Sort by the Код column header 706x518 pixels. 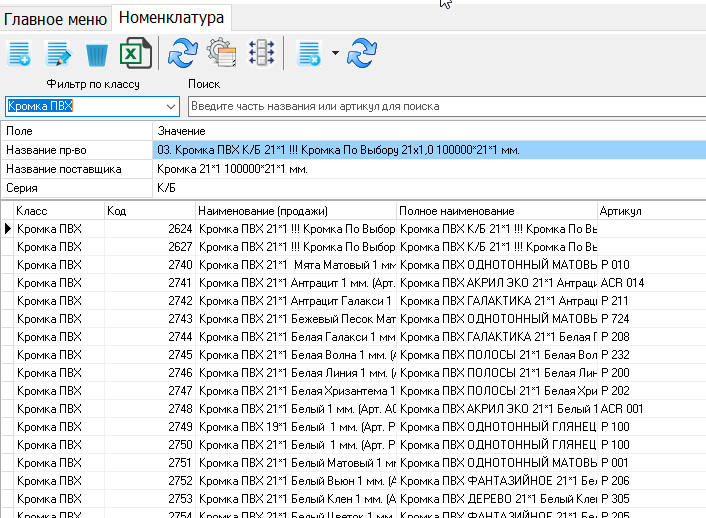click(x=149, y=211)
